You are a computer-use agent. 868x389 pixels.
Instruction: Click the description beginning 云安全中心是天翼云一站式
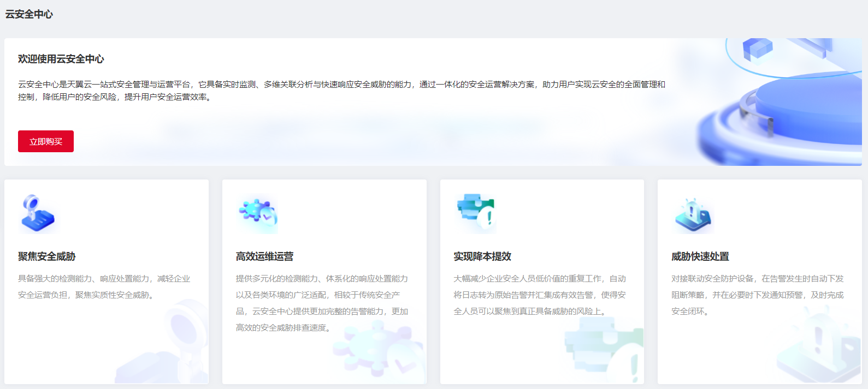pos(342,91)
